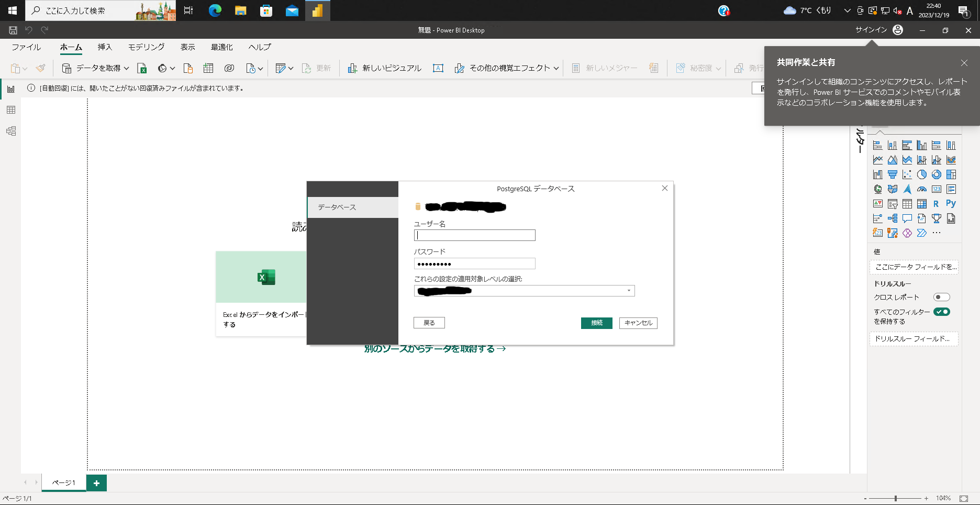Select the trophy goals visual
This screenshot has height=505, width=980.
tap(937, 218)
